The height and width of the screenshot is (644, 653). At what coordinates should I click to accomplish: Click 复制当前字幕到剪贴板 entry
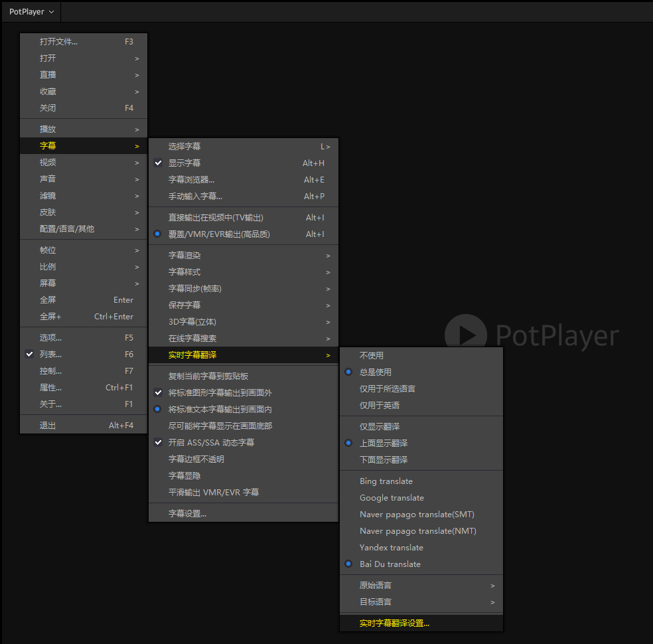pyautogui.click(x=243, y=376)
